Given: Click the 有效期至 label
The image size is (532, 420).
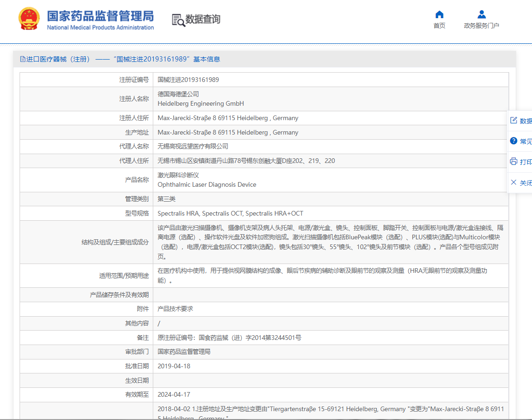Looking at the screenshot, I should [137, 394].
